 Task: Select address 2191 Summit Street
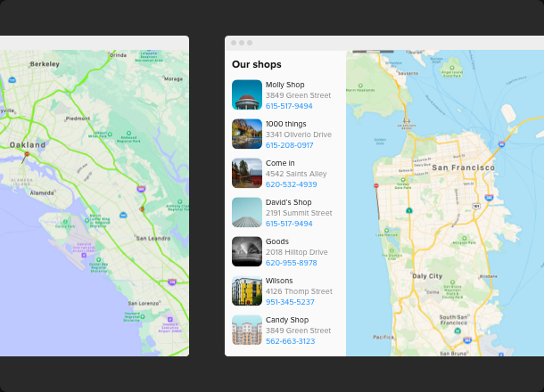click(x=299, y=213)
